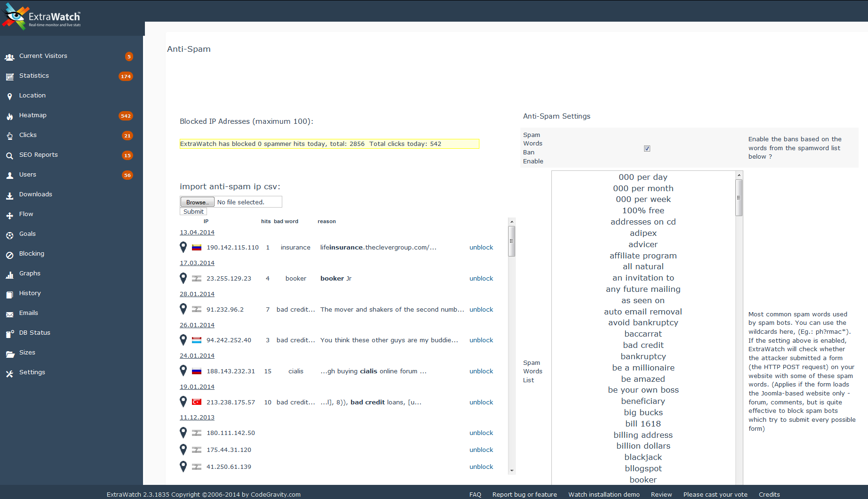Click the ExtraWatch eye logo
Viewport: 868px width, 499px height.
[x=15, y=16]
